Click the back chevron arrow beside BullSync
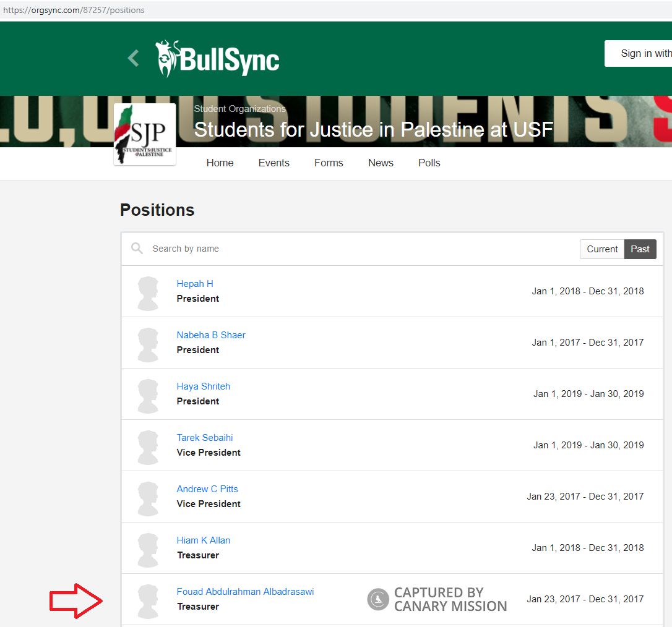672x627 pixels. (x=133, y=58)
